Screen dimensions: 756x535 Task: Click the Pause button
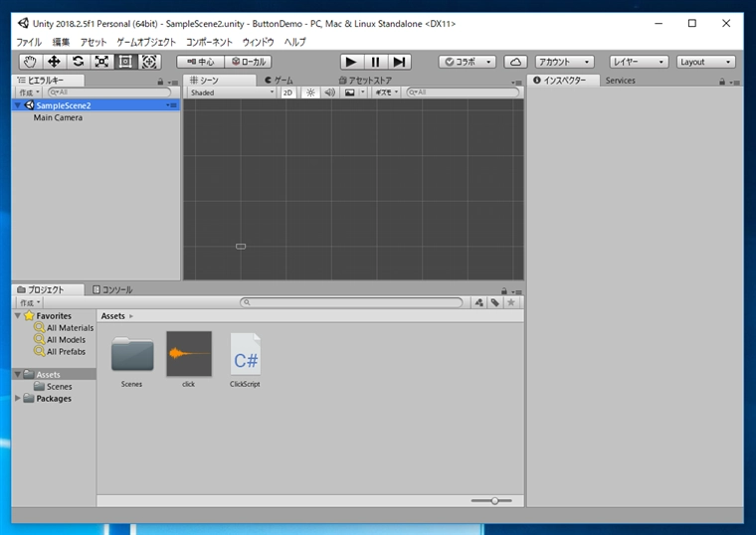(375, 62)
